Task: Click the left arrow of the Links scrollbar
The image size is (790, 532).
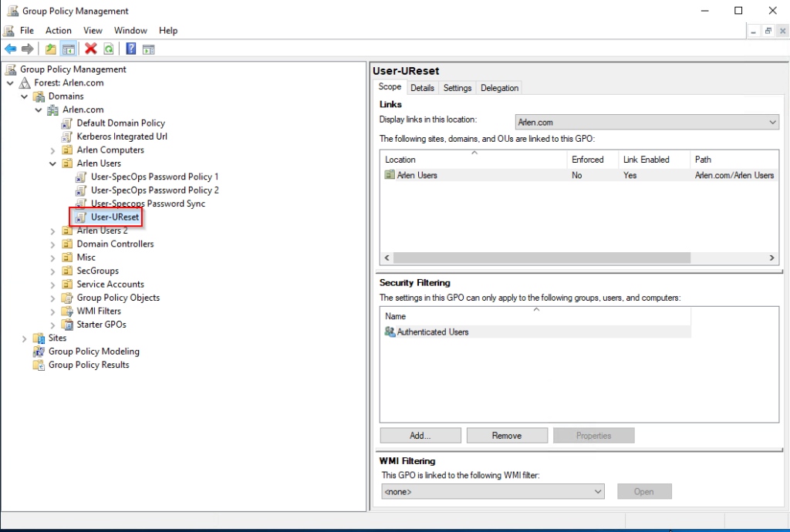Action: pos(387,258)
